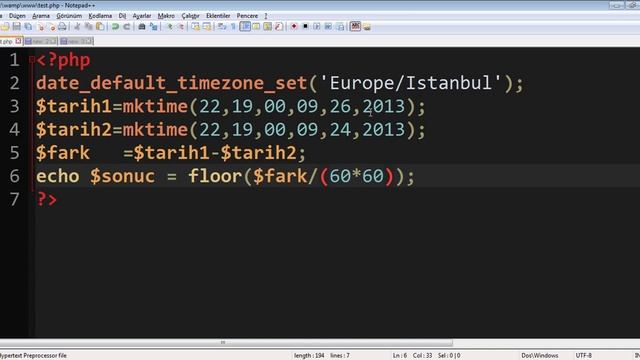Click the Zoom In toolbar icon
The height and width of the screenshot is (360, 640).
pyautogui.click(x=169, y=27)
